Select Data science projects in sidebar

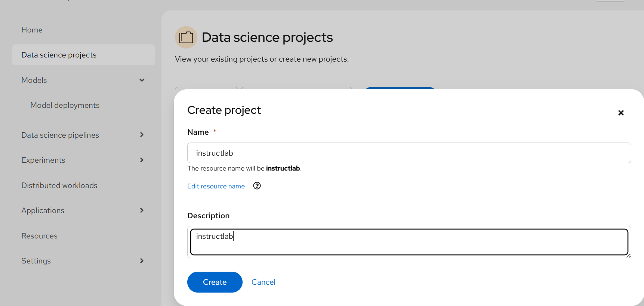59,55
